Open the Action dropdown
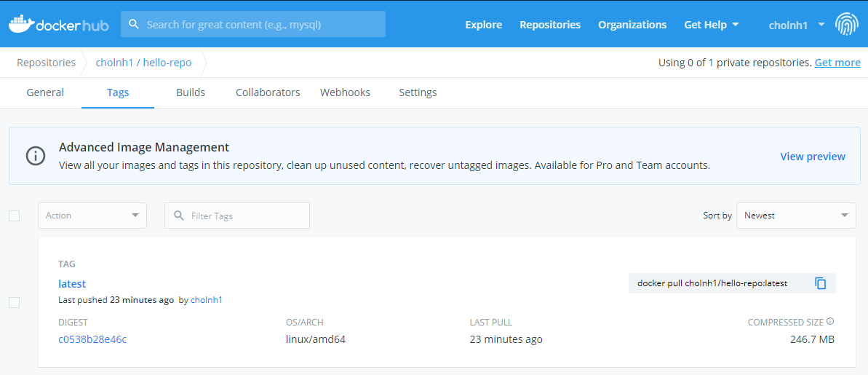Image resolution: width=868 pixels, height=375 pixels. click(92, 216)
